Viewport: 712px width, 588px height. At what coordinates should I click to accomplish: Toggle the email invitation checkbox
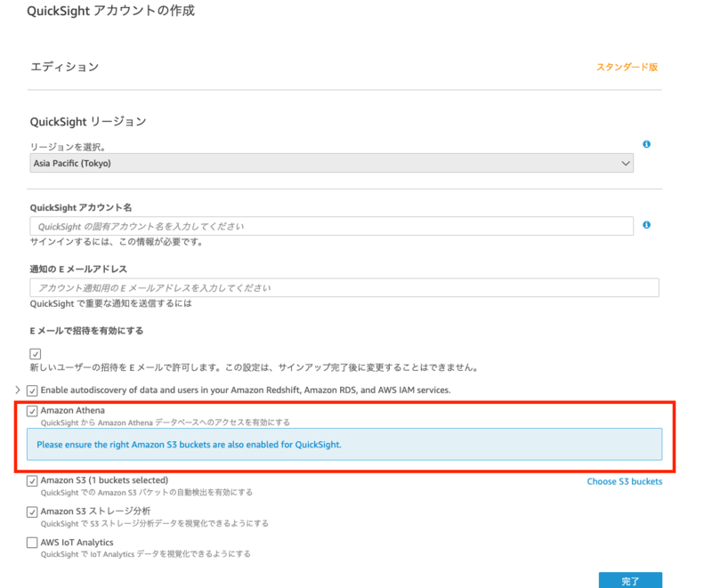coord(36,354)
